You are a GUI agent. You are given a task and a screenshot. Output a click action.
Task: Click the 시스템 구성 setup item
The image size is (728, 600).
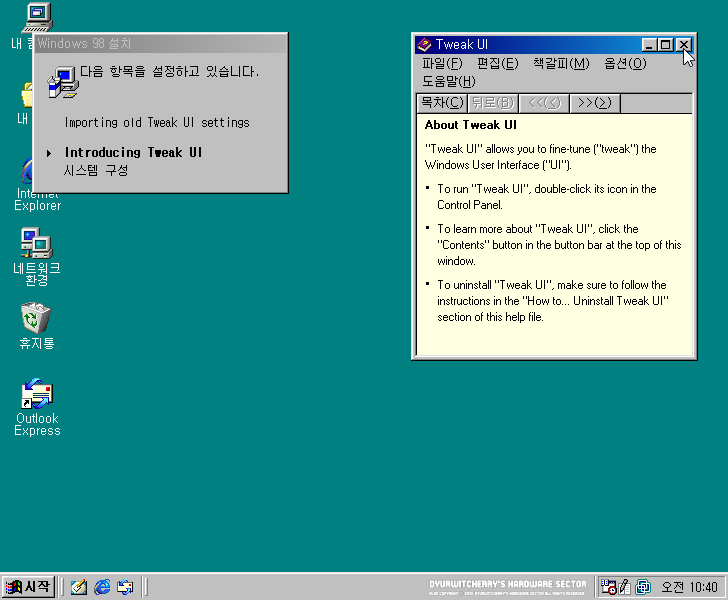[96, 170]
